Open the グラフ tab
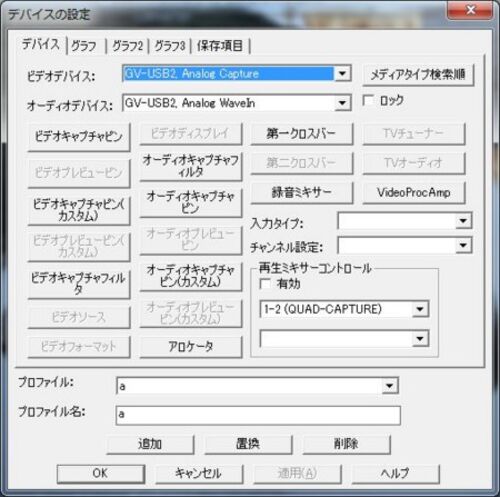500x497 pixels. coord(84,46)
